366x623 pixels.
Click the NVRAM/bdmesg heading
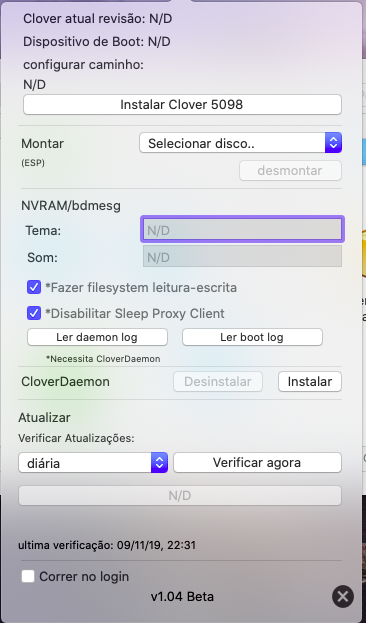(71, 206)
